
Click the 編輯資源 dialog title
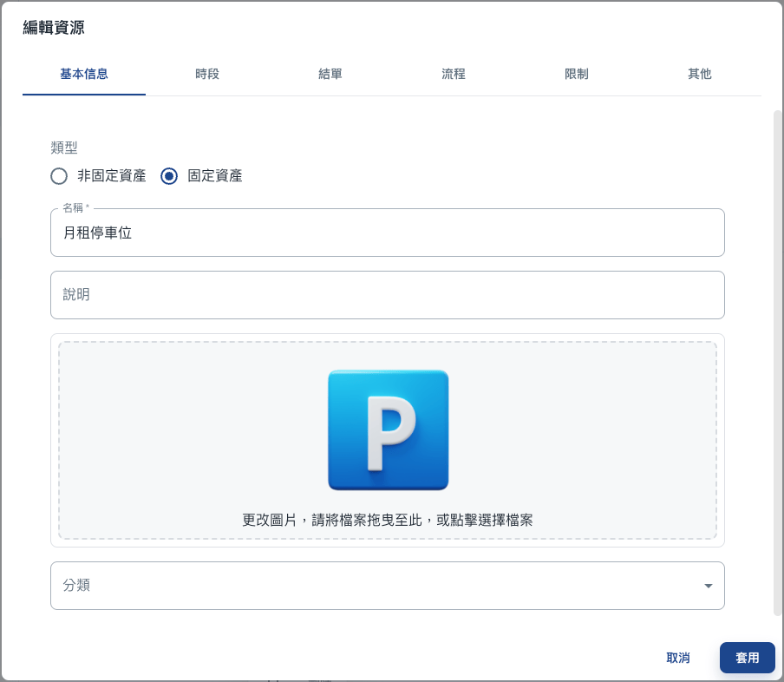54,28
